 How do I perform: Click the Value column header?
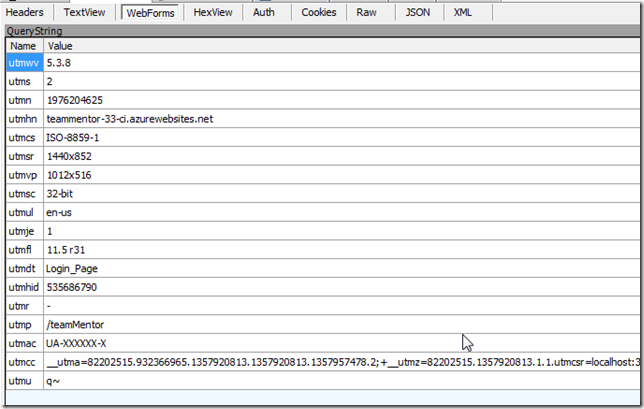[342, 46]
